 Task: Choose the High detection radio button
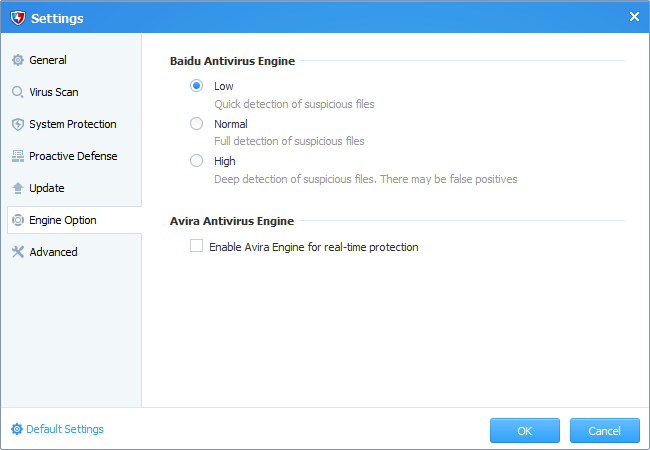coord(196,161)
